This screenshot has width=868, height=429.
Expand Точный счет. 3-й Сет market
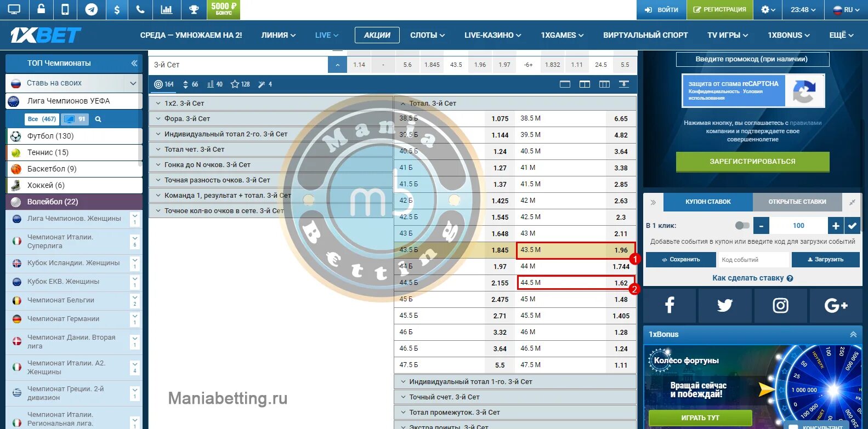point(515,397)
